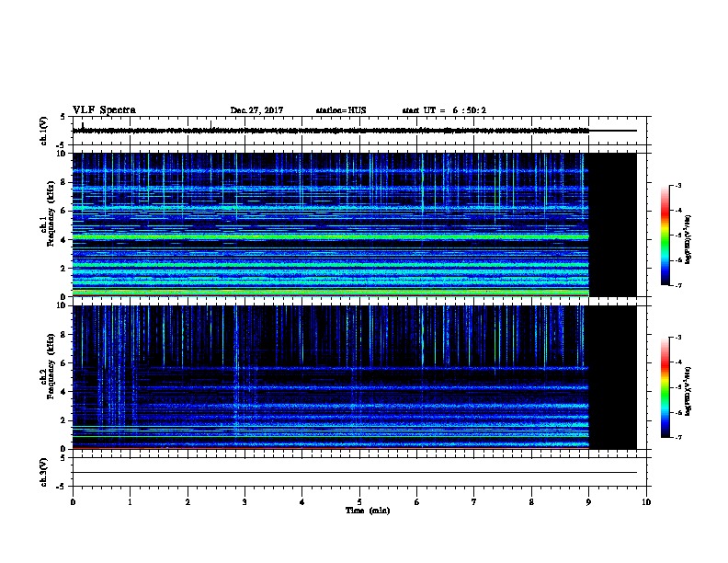Click the "4" kHz tick on ch.1 frequency axis
The width and height of the screenshot is (728, 563).
pyautogui.click(x=63, y=240)
